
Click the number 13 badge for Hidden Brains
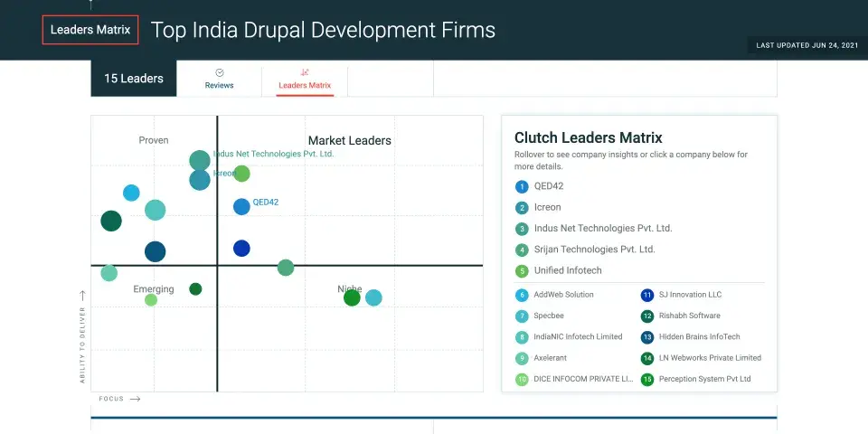point(647,337)
